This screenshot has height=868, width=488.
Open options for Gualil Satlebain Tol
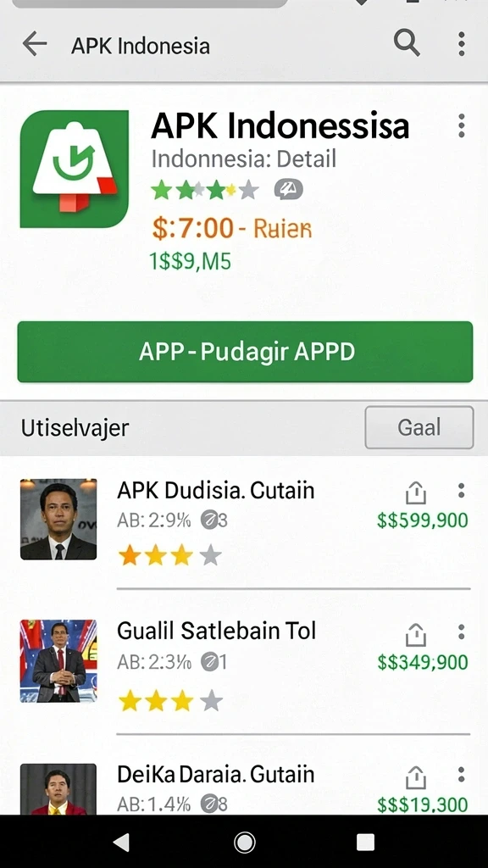coord(461,632)
